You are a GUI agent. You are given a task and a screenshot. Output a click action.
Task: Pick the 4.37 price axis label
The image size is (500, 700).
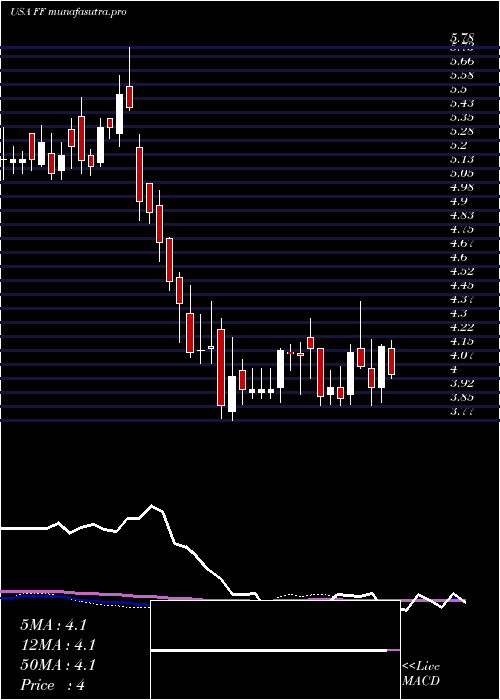[462, 299]
